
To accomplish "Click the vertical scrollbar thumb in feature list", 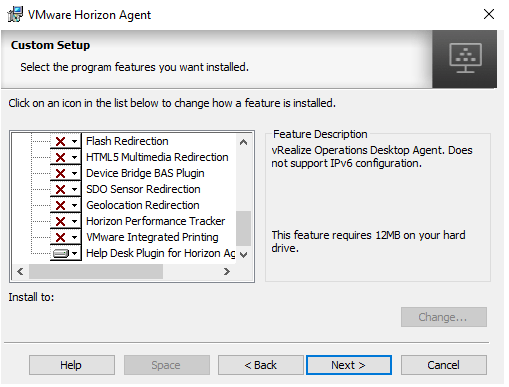I will click(243, 228).
